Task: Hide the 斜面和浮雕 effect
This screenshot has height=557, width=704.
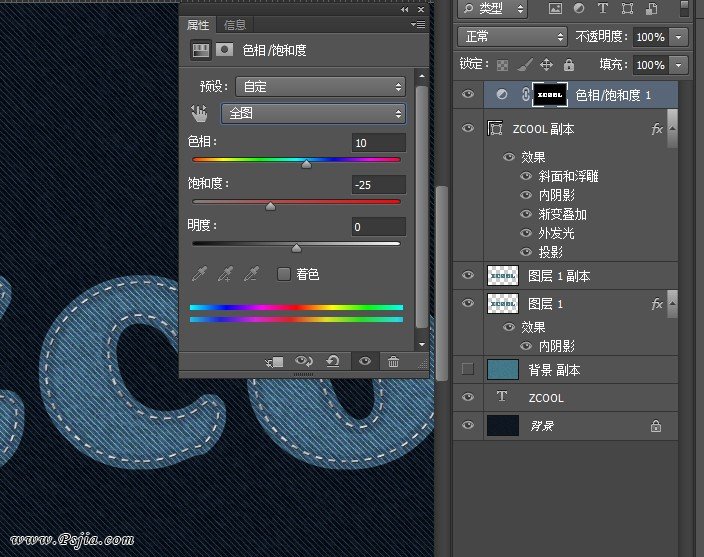Action: click(x=525, y=176)
